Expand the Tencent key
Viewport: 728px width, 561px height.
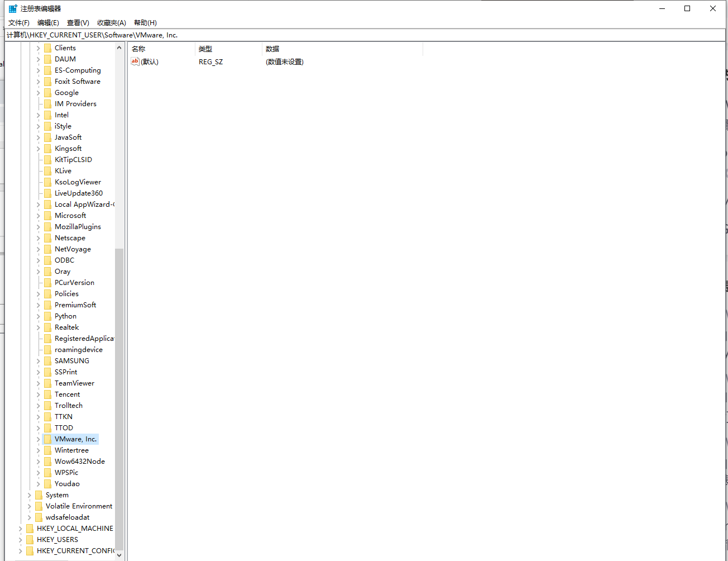click(x=39, y=394)
